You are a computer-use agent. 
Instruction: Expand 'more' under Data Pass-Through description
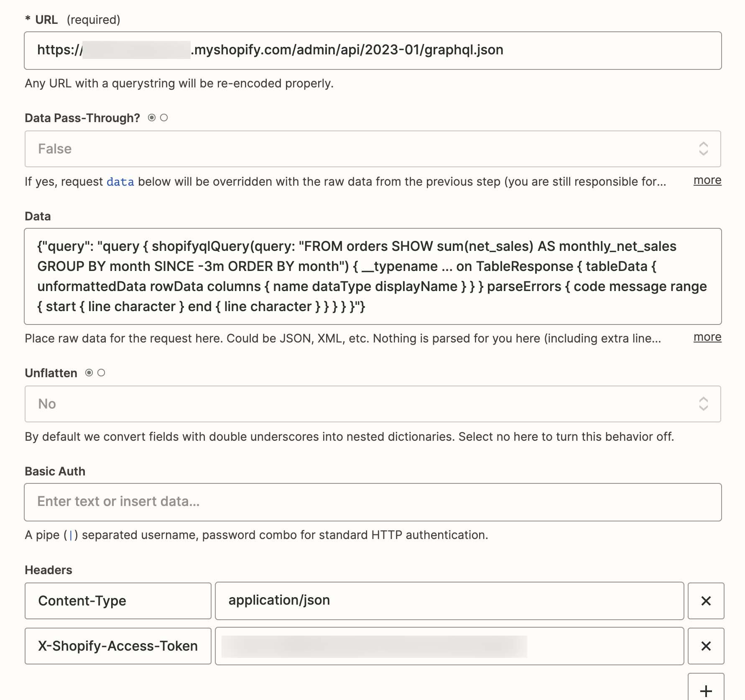tap(707, 180)
